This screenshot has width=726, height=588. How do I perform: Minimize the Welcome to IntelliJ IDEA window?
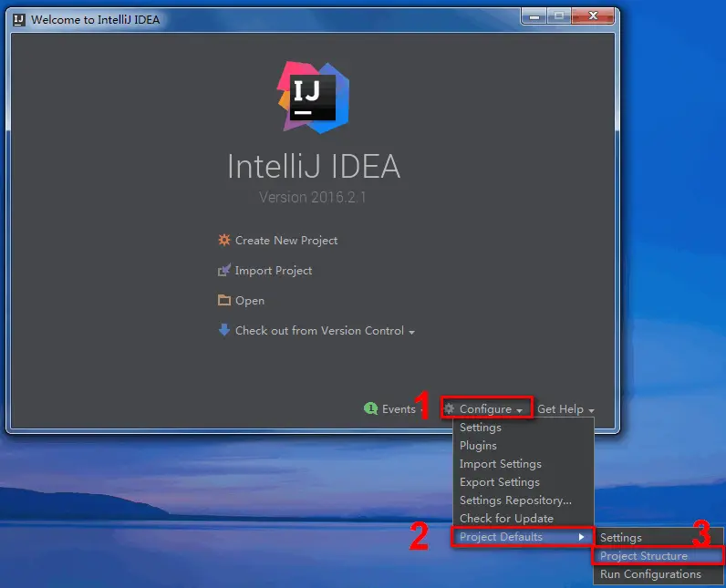click(534, 16)
